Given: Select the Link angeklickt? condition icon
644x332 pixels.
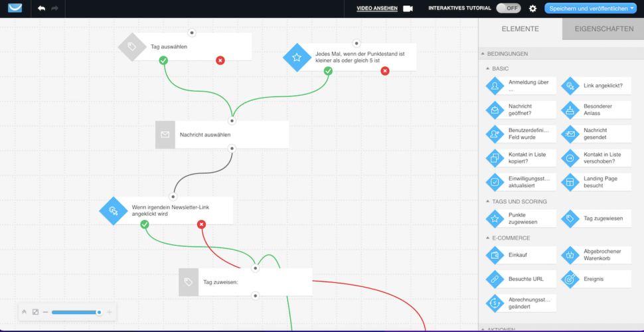Looking at the screenshot, I should (570, 86).
